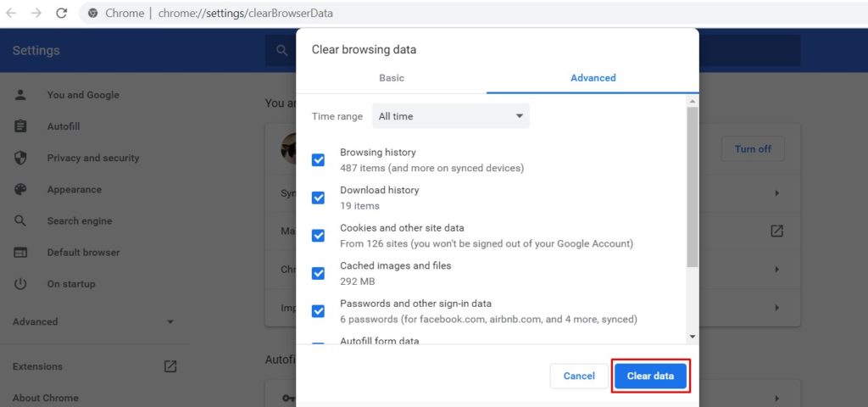The width and height of the screenshot is (868, 407).
Task: Uncheck the Browsing history checkbox
Action: coord(319,160)
